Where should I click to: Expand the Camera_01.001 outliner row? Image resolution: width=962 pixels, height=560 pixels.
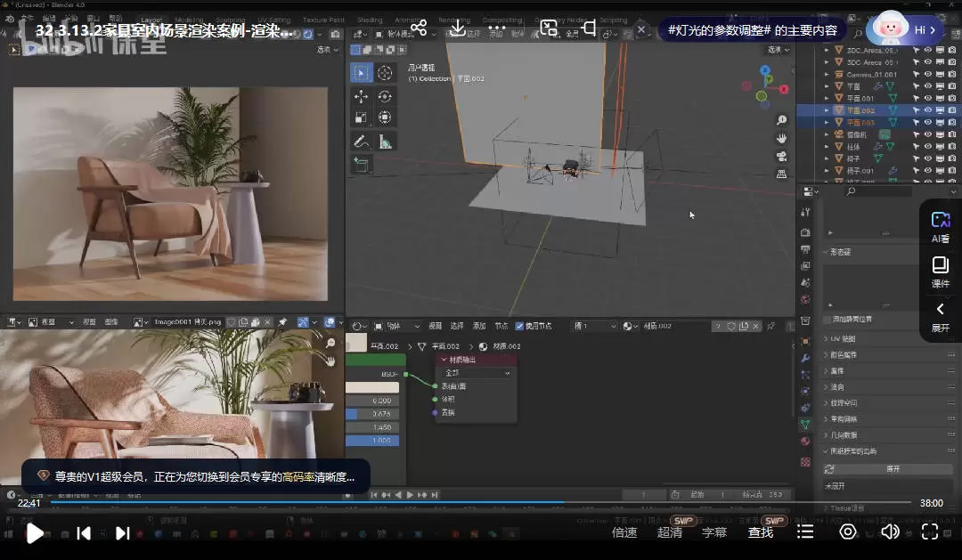point(827,74)
